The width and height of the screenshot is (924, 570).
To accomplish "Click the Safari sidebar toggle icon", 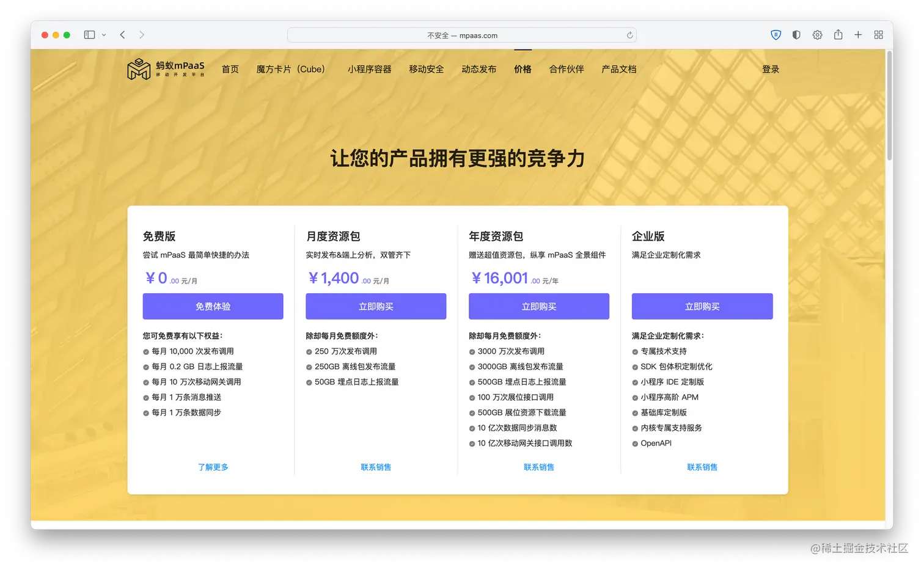I will pos(89,35).
